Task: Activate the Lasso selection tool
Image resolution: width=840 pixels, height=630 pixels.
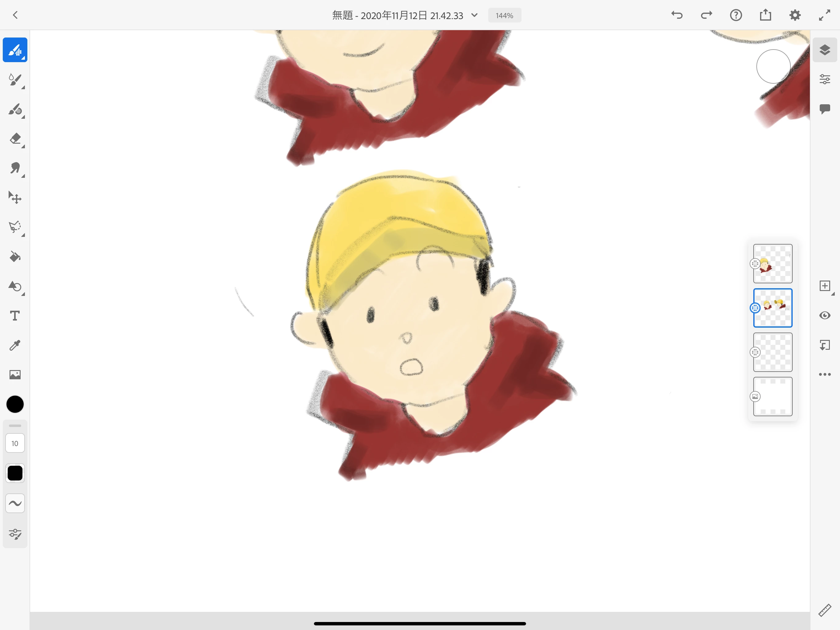Action: pyautogui.click(x=15, y=227)
